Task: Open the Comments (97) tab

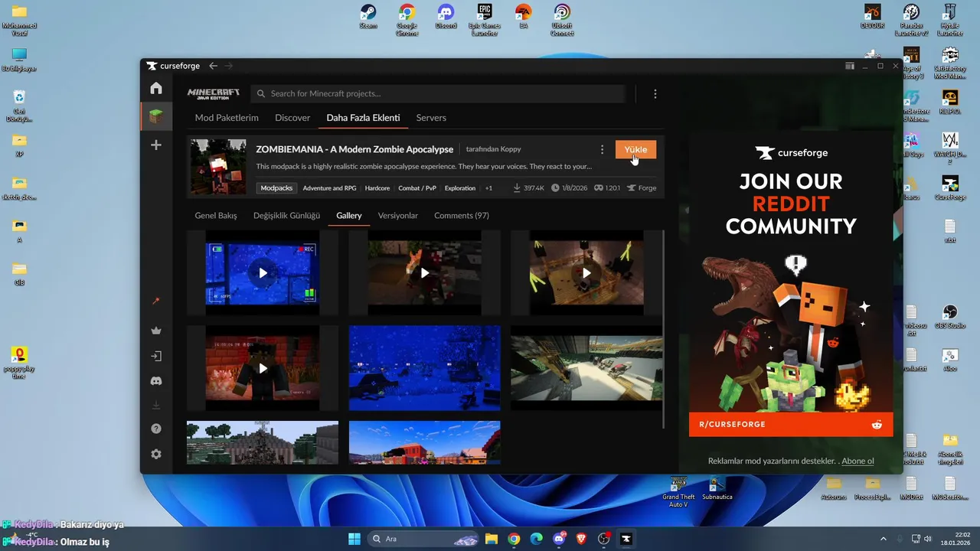Action: click(x=462, y=216)
